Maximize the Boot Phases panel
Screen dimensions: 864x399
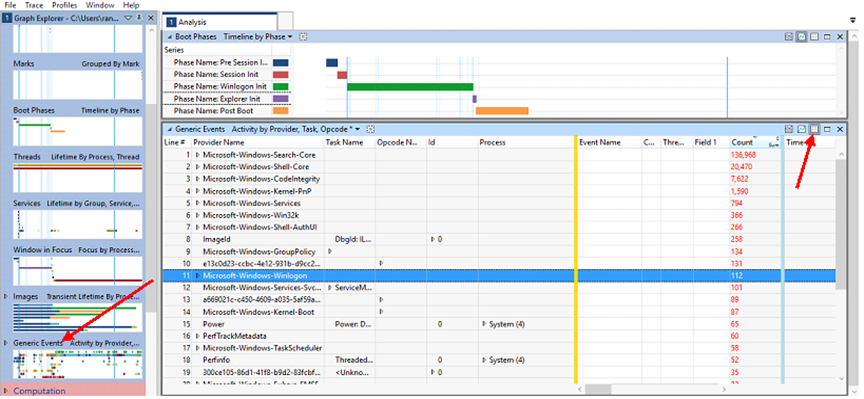click(827, 37)
